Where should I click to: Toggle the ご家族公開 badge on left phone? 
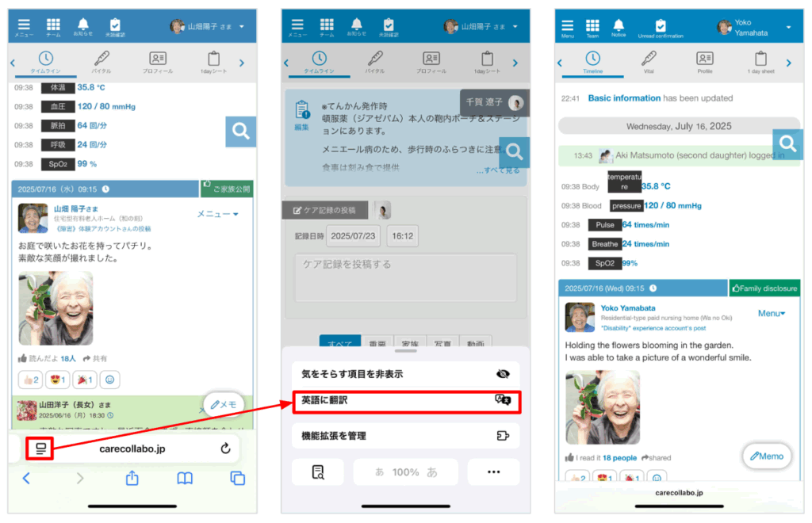click(x=227, y=189)
